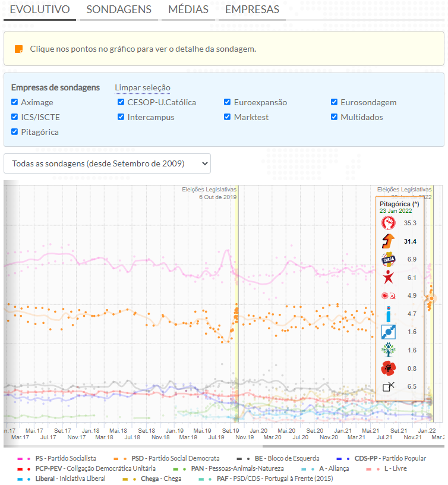
Task: Go to the EMPRESAS tab
Action: click(x=252, y=10)
